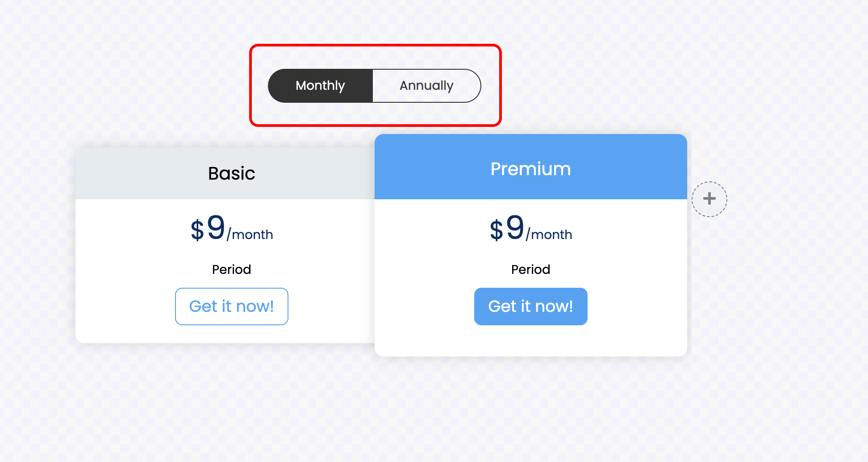Select the Basic plan title text
Image resolution: width=868 pixels, height=462 pixels.
point(231,173)
